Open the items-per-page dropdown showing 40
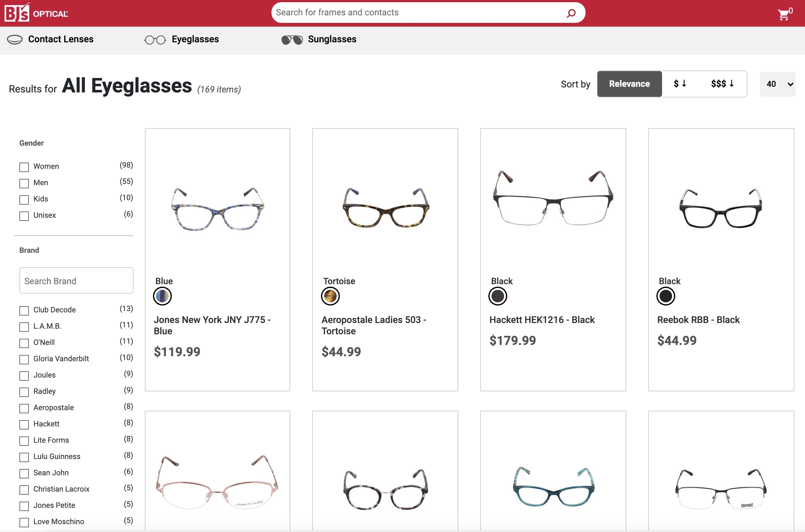Image resolution: width=805 pixels, height=532 pixels. click(777, 84)
